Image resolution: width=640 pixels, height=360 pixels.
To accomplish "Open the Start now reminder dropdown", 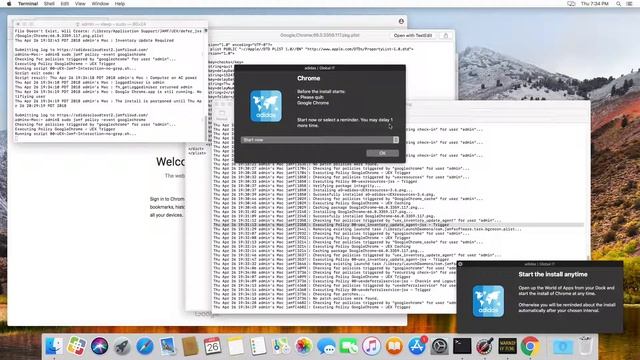I will 320,140.
